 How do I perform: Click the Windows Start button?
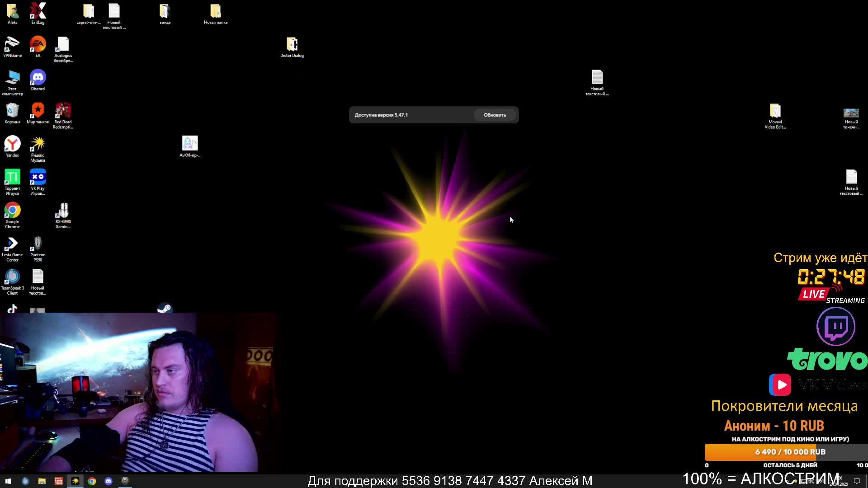click(8, 481)
